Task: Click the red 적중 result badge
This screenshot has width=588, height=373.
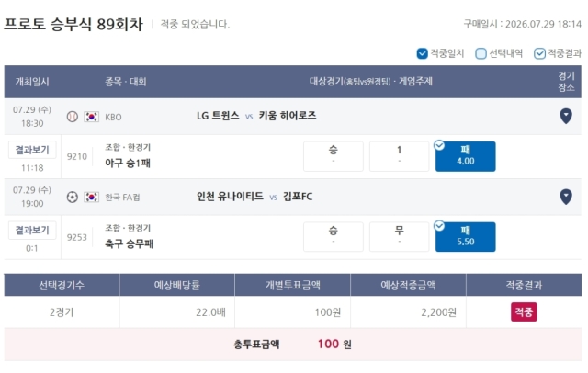Action: click(524, 311)
